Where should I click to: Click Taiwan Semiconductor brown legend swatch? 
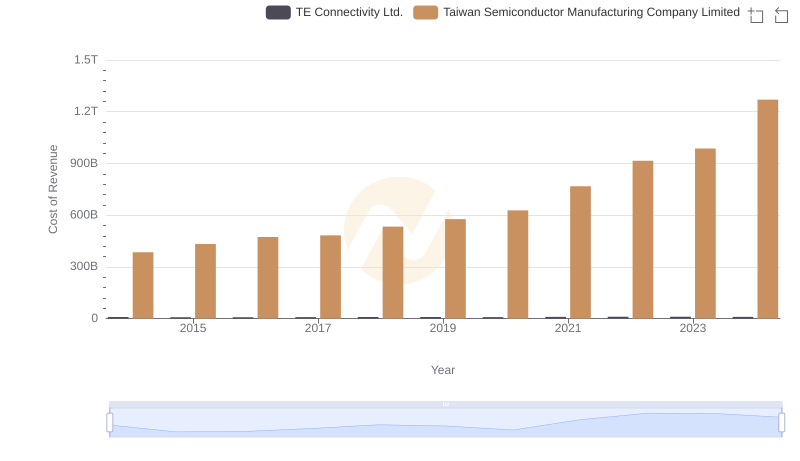click(x=426, y=12)
